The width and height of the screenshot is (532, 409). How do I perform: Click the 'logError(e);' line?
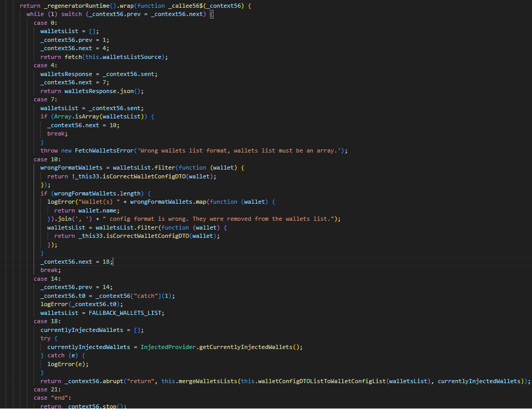point(68,364)
